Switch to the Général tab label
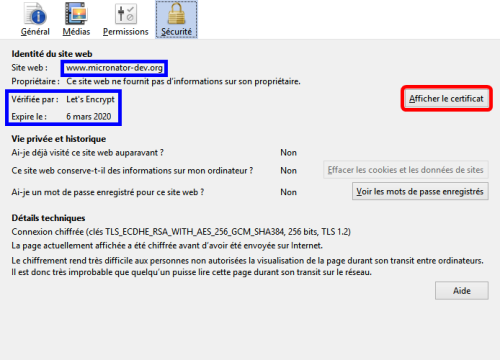Image resolution: width=500 pixels, height=360 pixels. click(x=35, y=32)
